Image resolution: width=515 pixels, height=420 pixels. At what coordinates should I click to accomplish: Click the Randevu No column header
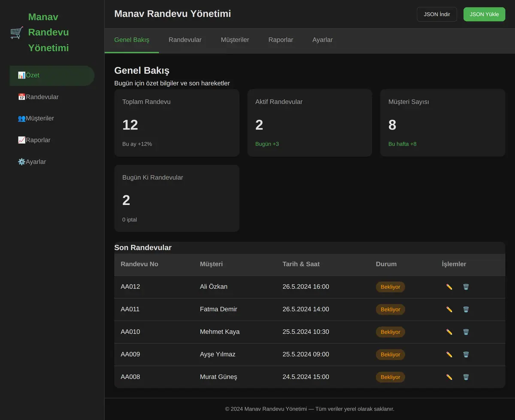[139, 264]
